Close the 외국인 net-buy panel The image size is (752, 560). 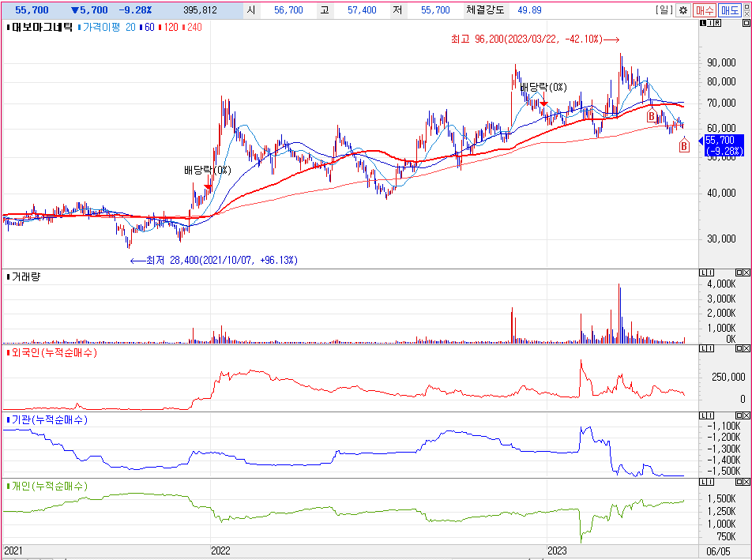(x=746, y=348)
